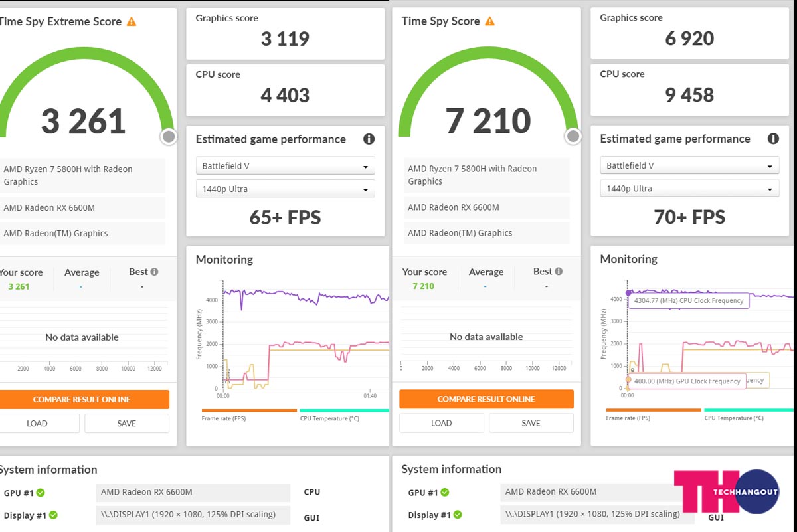
Task: Click Average label in the 7 210 score panel
Action: coord(486,272)
